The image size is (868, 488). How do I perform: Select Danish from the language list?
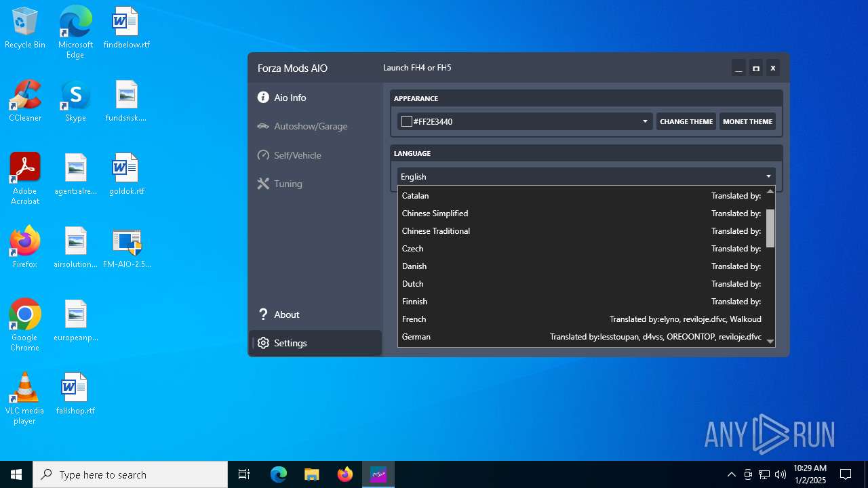(582, 266)
